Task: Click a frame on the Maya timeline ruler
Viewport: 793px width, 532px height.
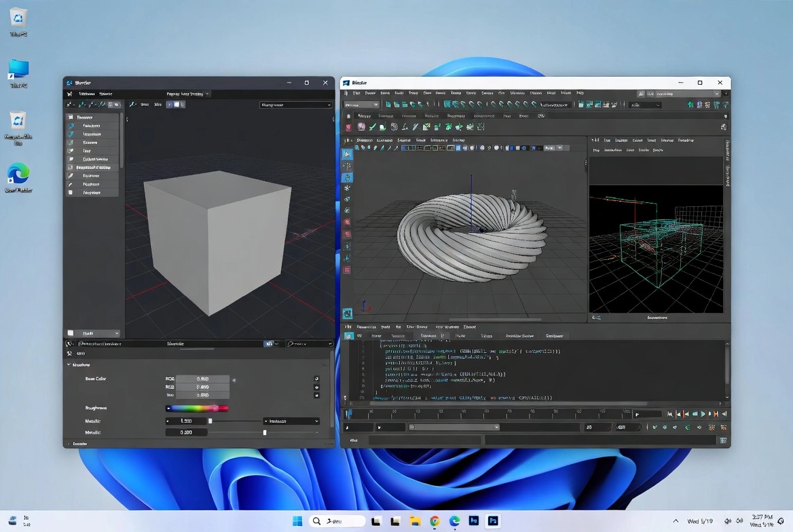Action: pos(475,414)
